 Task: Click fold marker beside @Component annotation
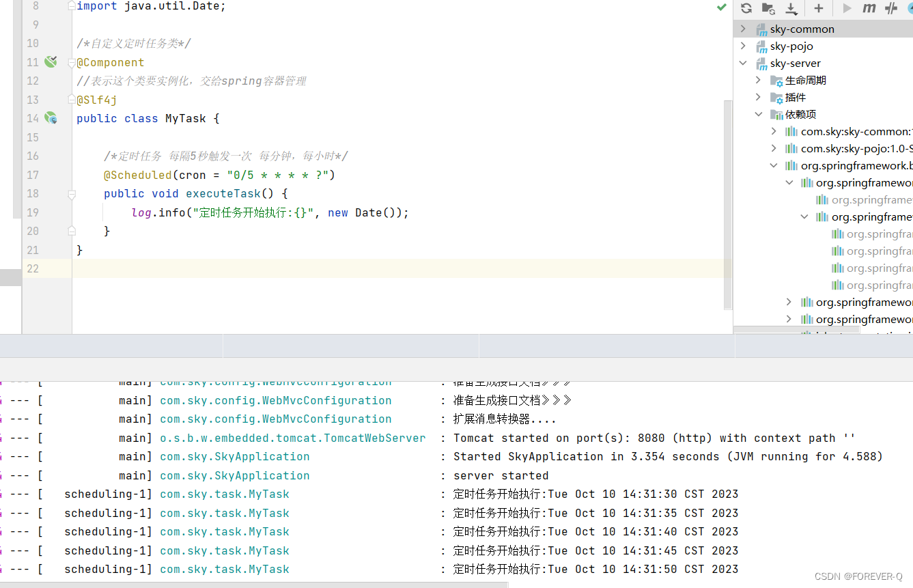[x=72, y=63]
